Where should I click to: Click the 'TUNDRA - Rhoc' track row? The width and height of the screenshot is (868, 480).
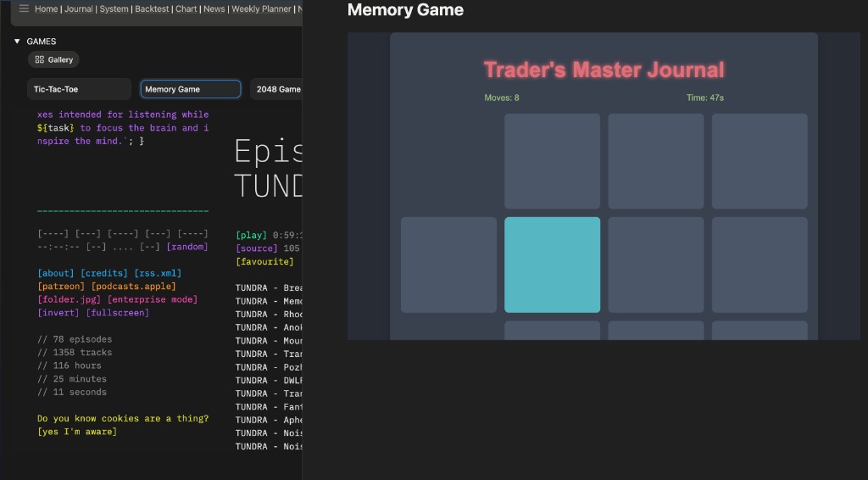coord(269,315)
